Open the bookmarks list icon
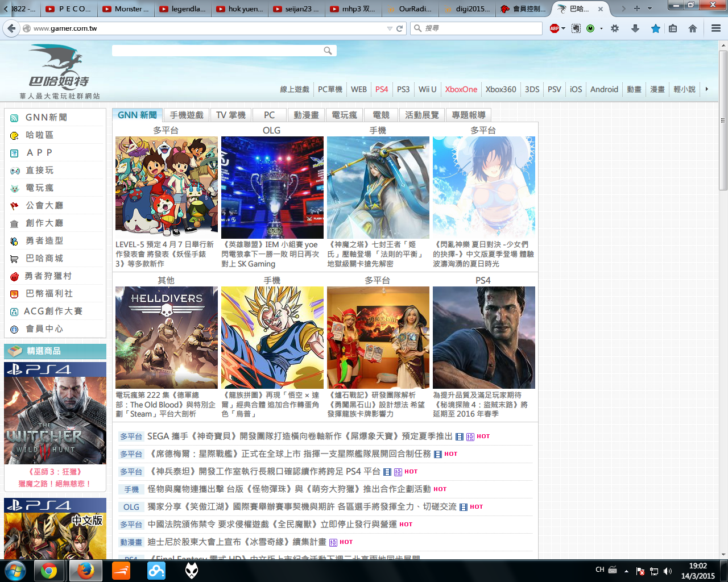This screenshot has height=582, width=728. click(673, 28)
